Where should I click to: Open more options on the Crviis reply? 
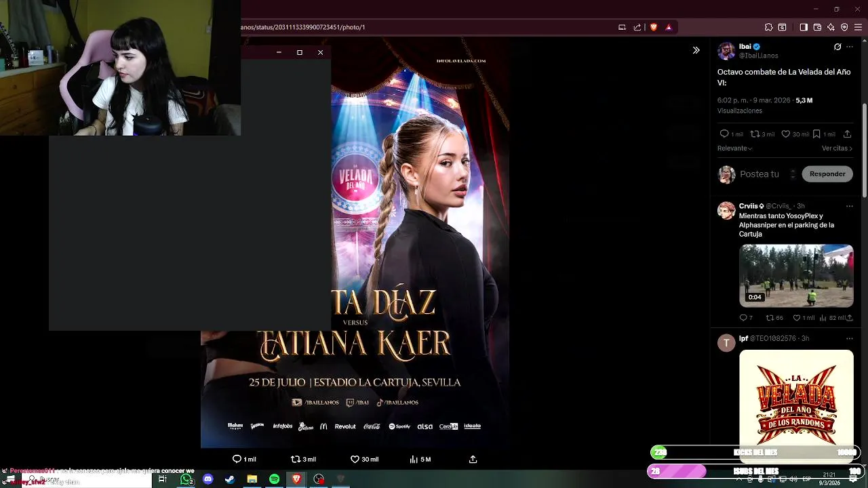[850, 206]
